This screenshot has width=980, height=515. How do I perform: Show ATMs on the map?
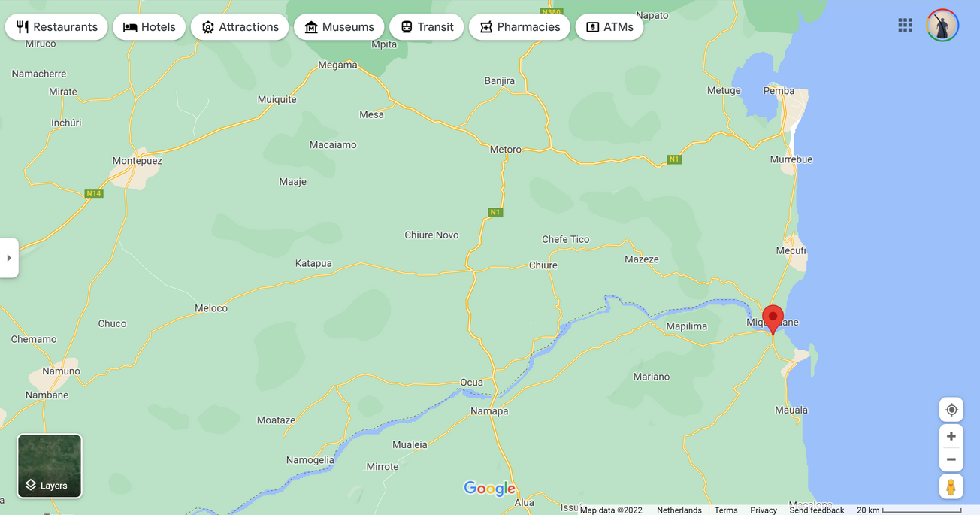(x=609, y=27)
